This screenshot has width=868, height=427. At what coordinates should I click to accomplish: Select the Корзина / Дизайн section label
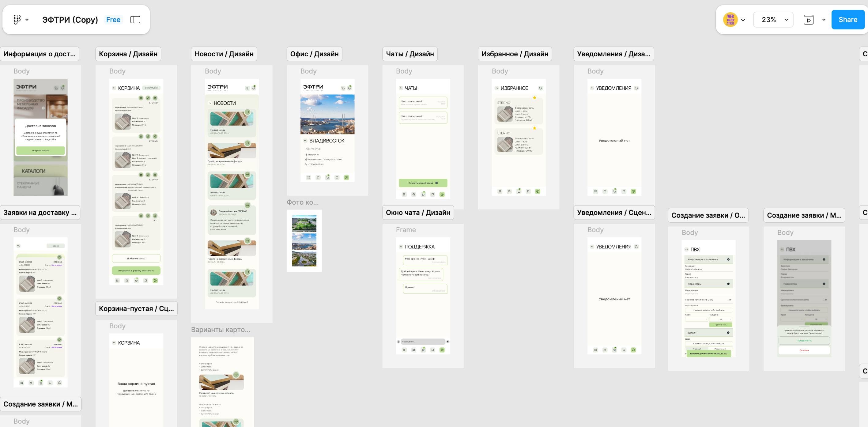coord(128,54)
